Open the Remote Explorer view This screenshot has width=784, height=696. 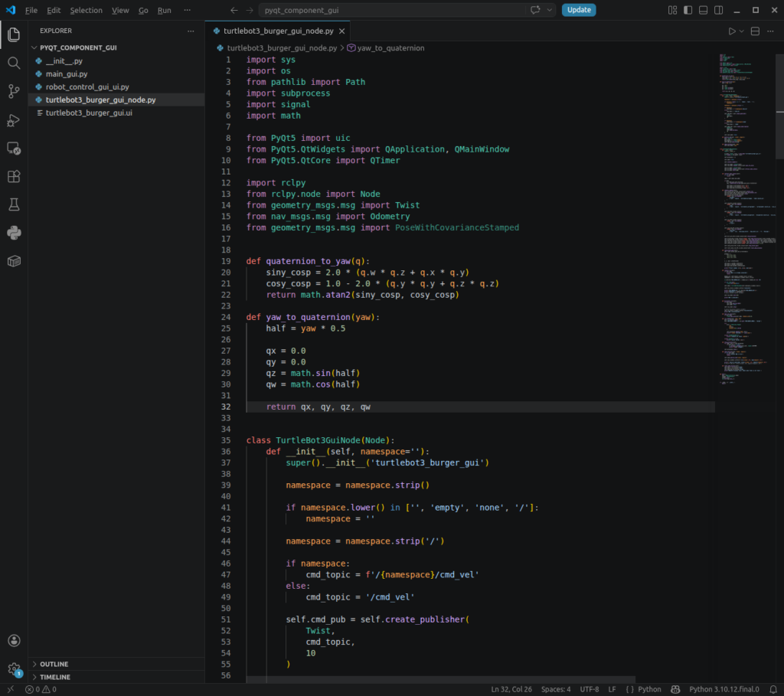pyautogui.click(x=14, y=148)
